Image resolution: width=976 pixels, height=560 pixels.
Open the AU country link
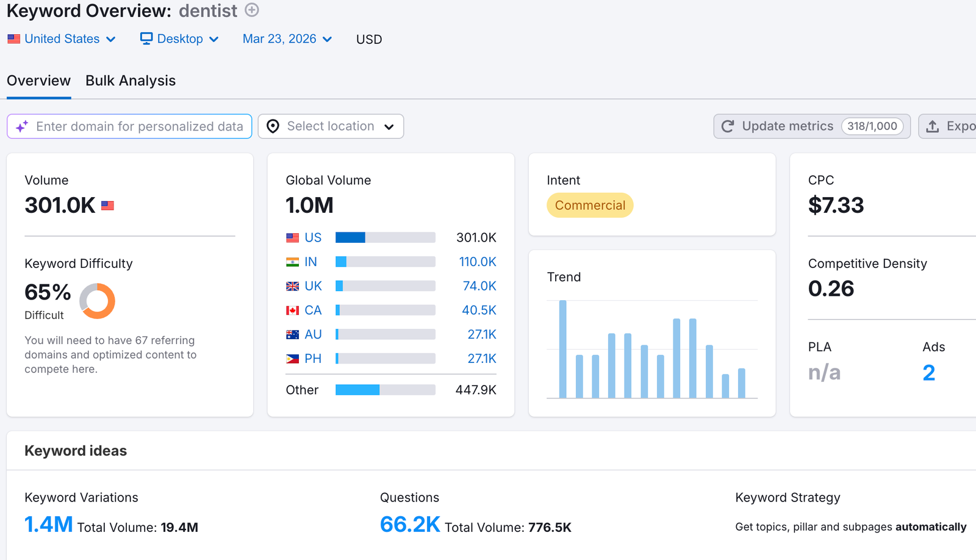pos(313,334)
